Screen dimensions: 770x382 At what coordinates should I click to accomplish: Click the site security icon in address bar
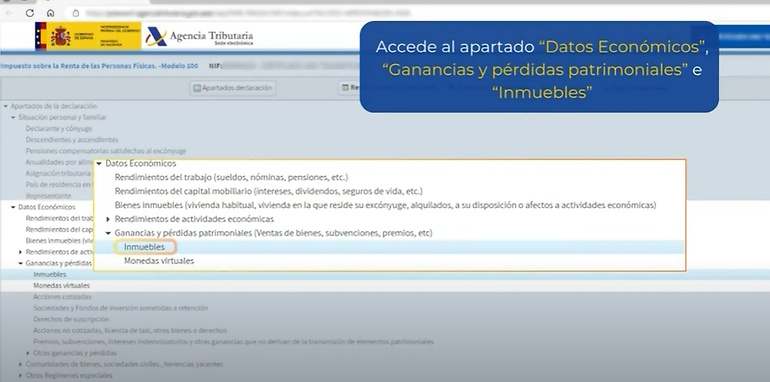point(76,13)
